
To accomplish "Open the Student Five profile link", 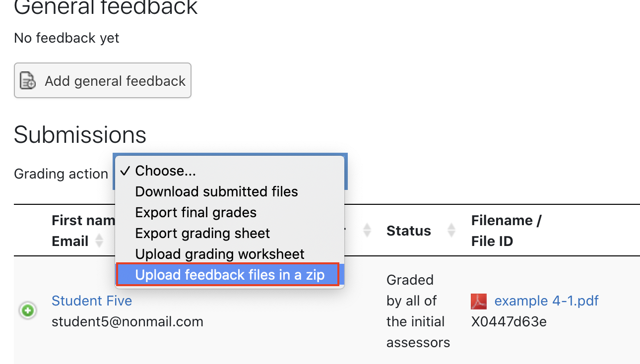I will pyautogui.click(x=92, y=301).
